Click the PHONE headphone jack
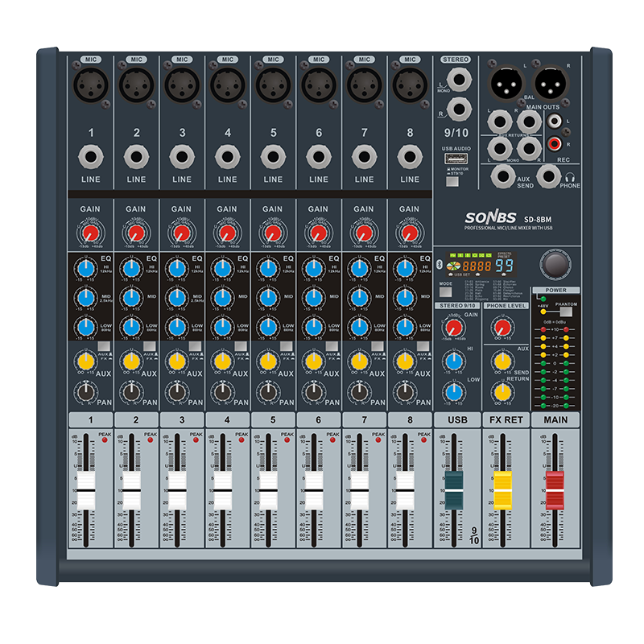 coord(549,175)
